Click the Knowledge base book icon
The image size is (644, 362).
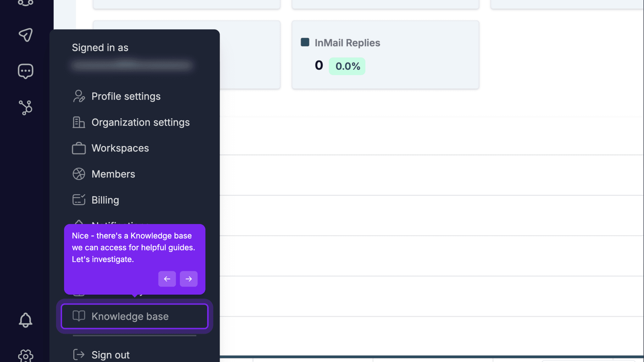79,316
